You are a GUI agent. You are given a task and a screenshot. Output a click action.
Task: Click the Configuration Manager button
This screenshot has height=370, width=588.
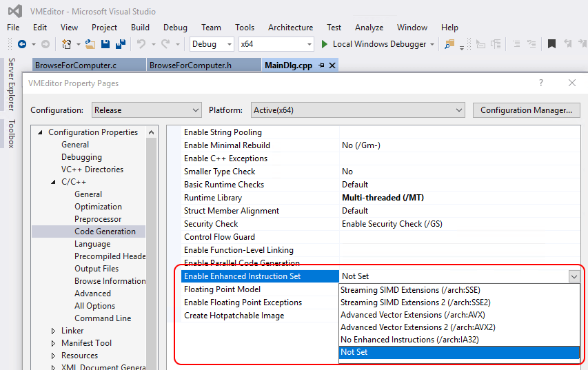coord(526,110)
